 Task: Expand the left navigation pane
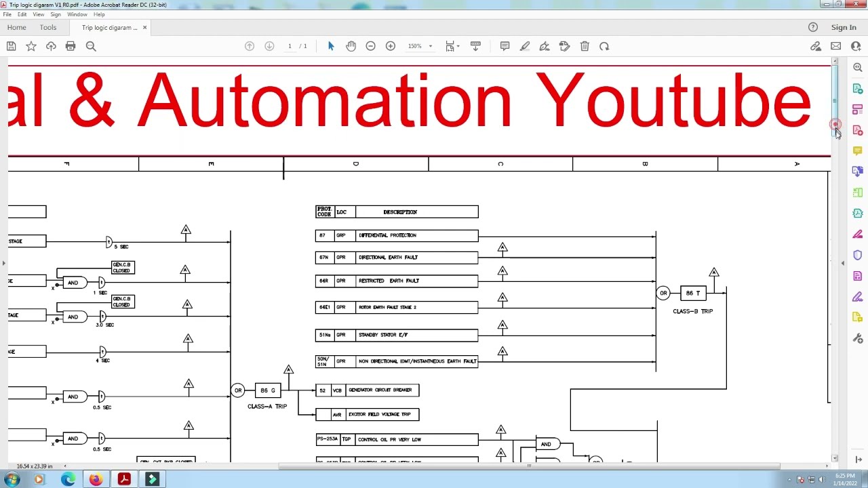[x=3, y=263]
